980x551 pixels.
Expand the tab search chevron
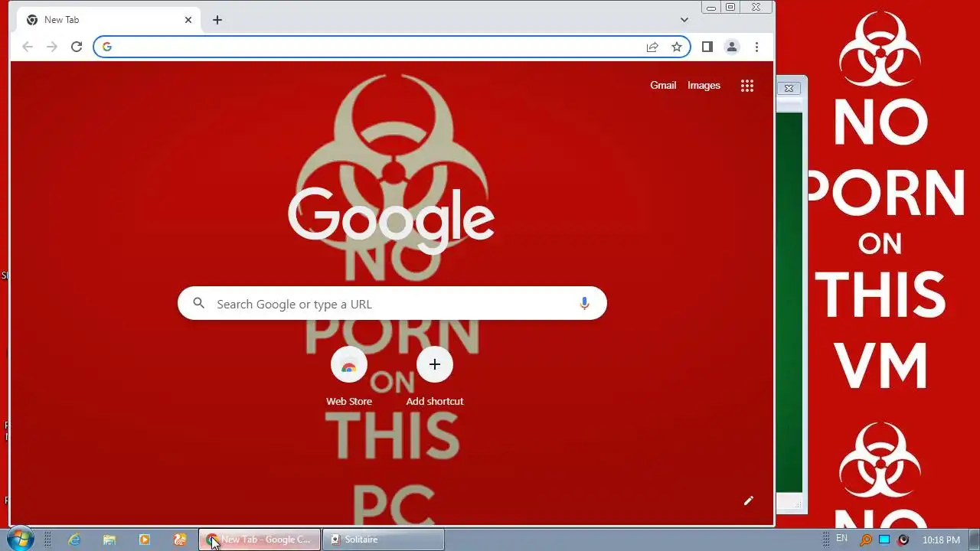coord(684,20)
